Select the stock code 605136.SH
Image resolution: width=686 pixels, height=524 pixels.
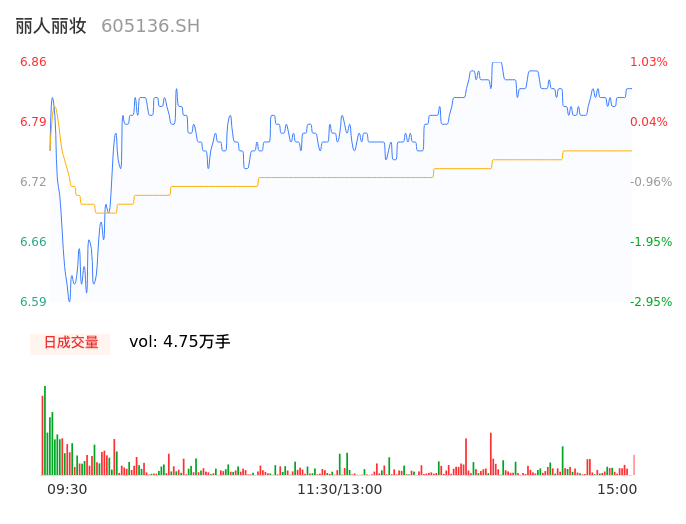[150, 26]
